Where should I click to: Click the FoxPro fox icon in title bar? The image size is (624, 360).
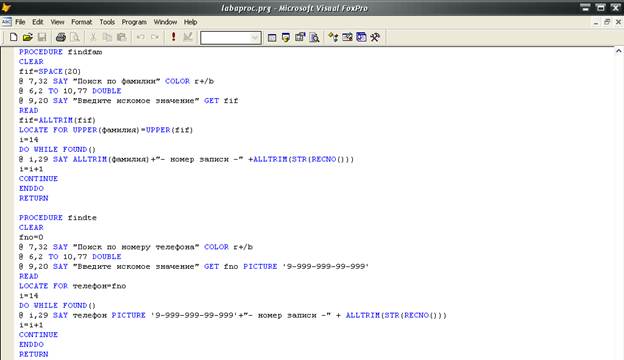click(x=6, y=7)
